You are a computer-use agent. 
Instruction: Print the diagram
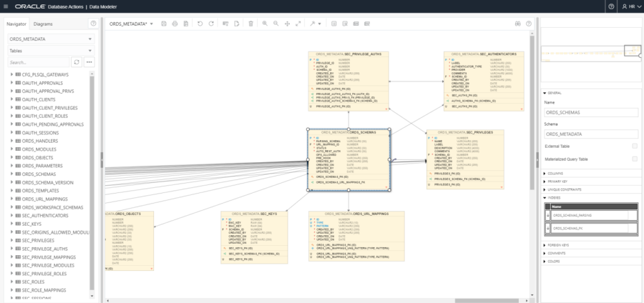coord(175,24)
